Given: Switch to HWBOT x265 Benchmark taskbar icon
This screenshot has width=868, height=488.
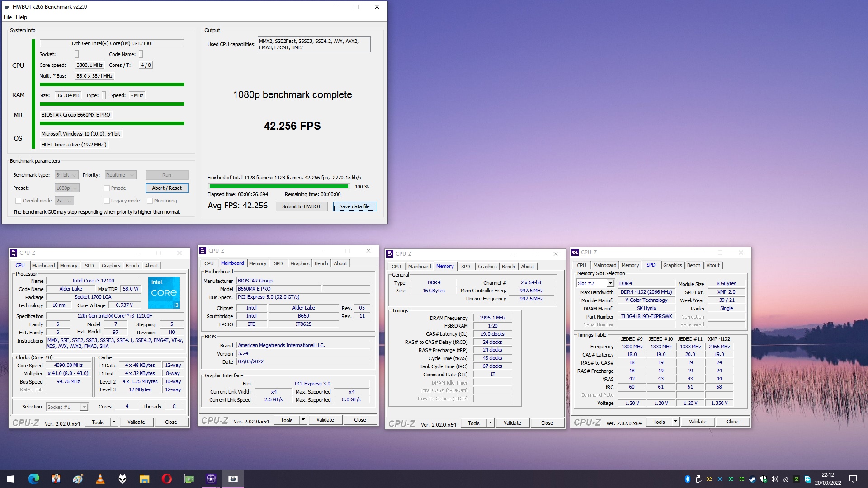Looking at the screenshot, I should 233,479.
